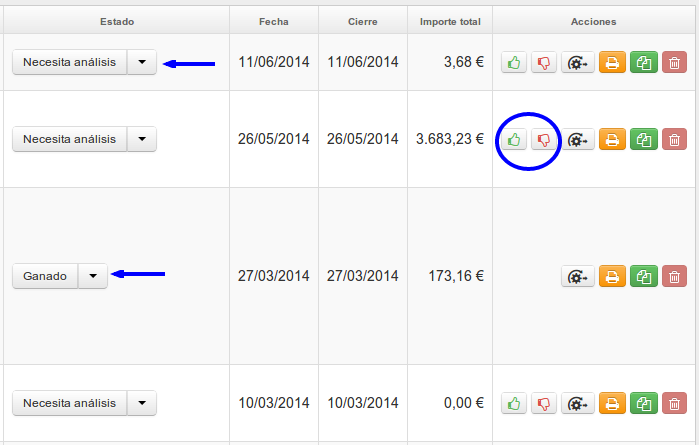Click the Acciones column header

(x=594, y=21)
